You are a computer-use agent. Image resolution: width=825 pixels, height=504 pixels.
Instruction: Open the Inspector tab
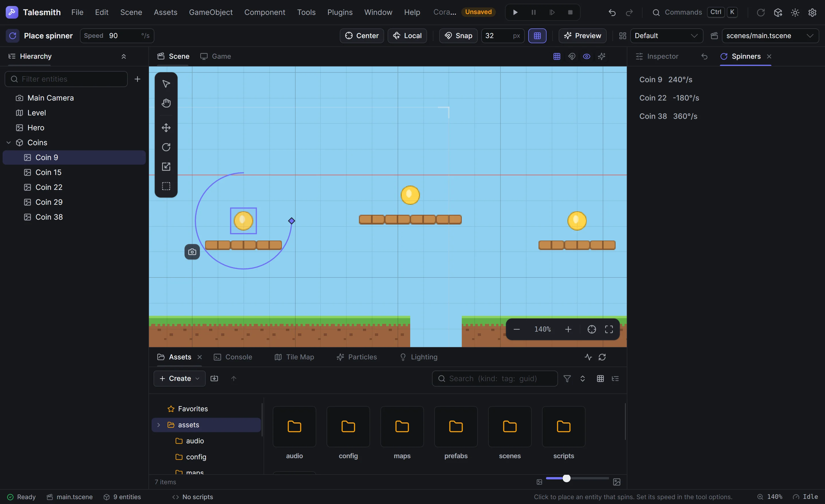click(x=657, y=56)
